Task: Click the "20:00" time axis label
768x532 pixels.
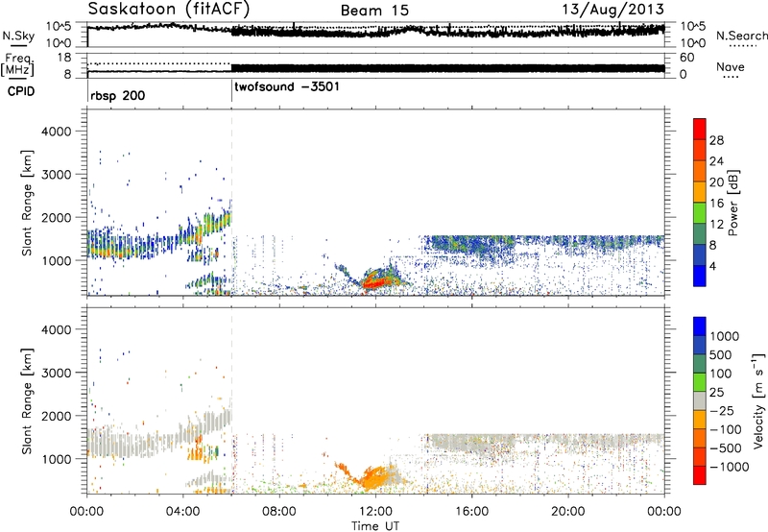Action: [568, 512]
